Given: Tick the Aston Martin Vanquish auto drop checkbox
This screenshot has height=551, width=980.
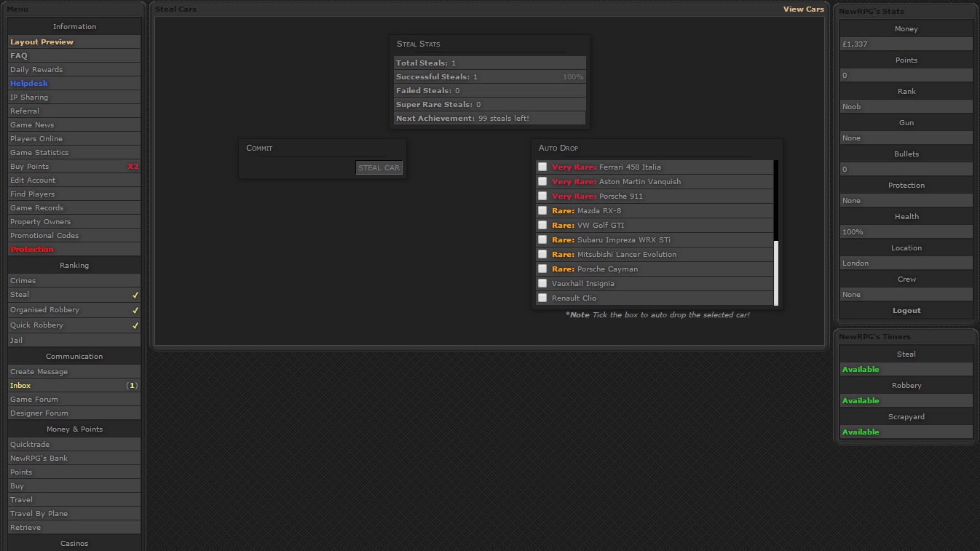Looking at the screenshot, I should click(542, 181).
